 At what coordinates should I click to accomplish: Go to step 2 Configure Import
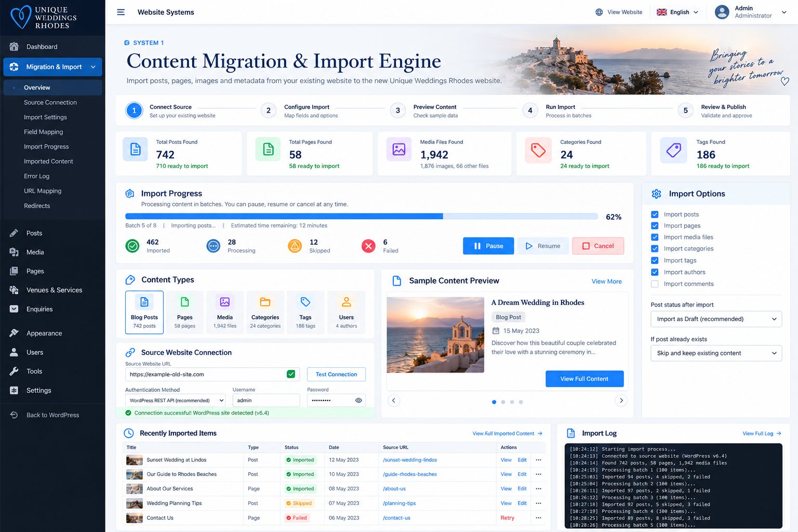point(268,110)
